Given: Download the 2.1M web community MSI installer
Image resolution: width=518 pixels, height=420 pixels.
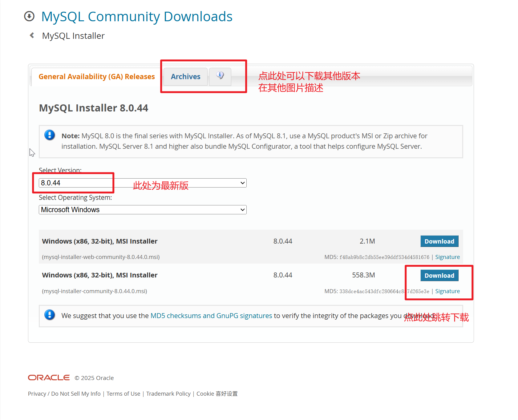Looking at the screenshot, I should tap(439, 241).
